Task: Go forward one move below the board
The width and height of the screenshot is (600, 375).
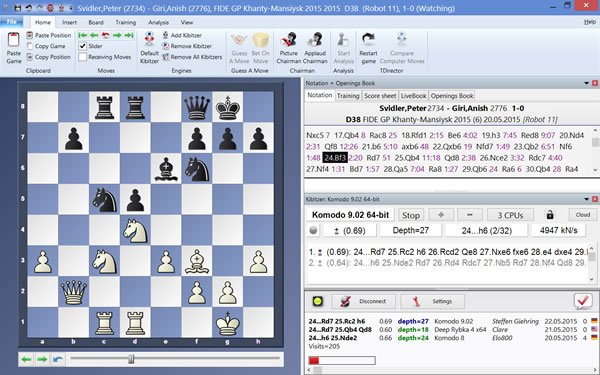Action: point(42,359)
